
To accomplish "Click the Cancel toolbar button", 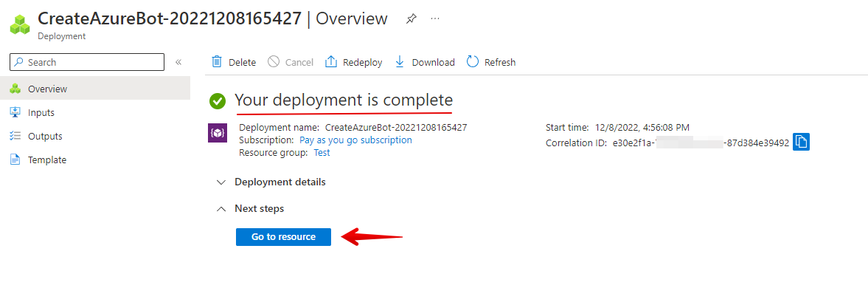I will point(291,62).
